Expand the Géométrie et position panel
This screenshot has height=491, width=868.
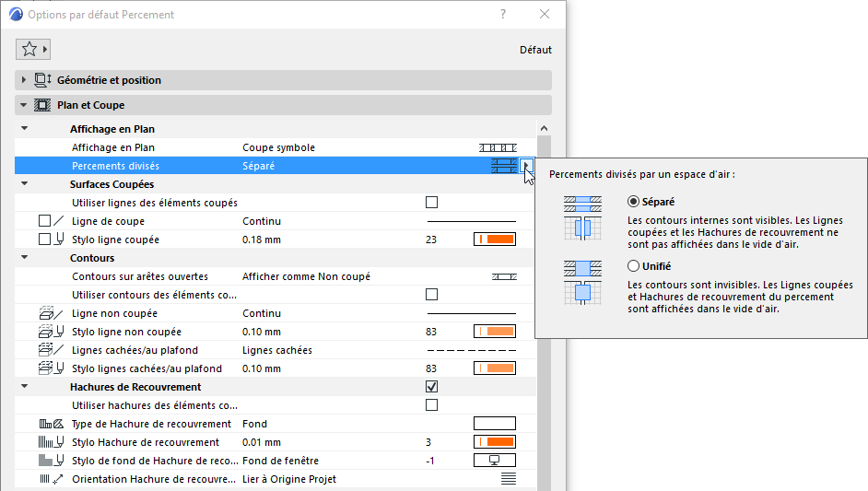[x=23, y=80]
